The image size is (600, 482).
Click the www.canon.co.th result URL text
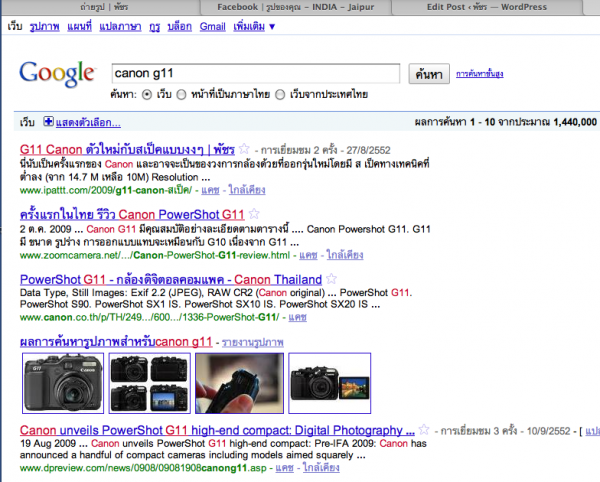click(x=150, y=317)
